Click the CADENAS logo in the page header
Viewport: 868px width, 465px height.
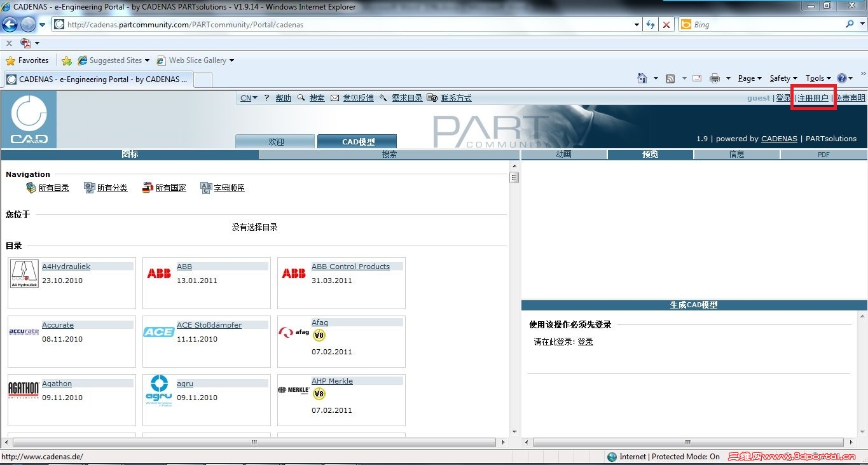click(x=29, y=119)
